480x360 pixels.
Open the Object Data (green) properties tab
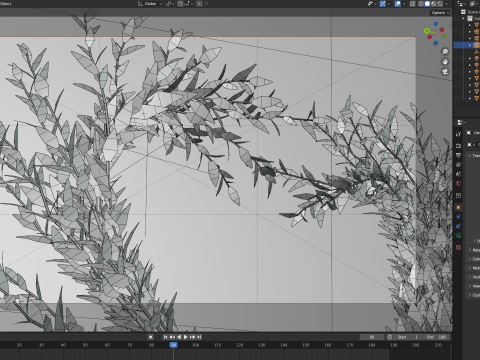pos(459,236)
